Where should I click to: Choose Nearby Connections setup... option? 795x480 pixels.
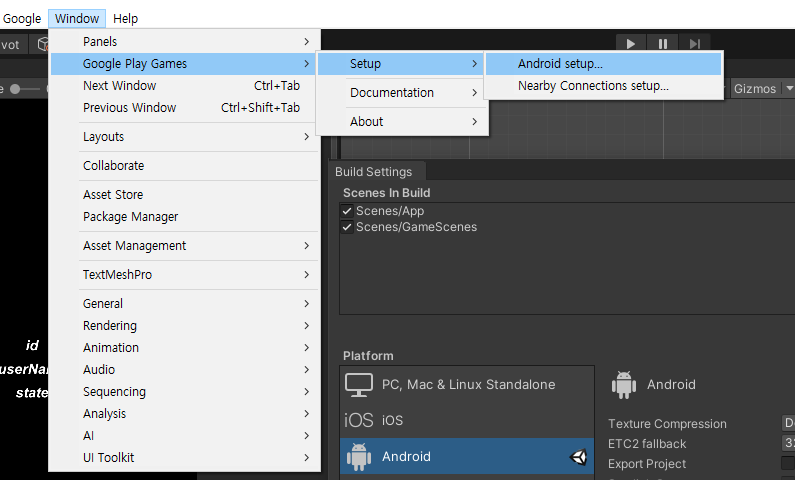click(x=603, y=86)
